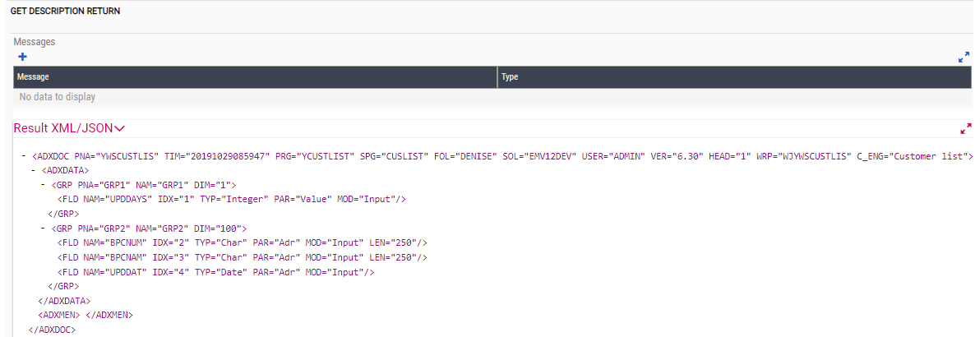Open the Result XML/JSON chevron dropdown
The image size is (980, 337).
119,128
